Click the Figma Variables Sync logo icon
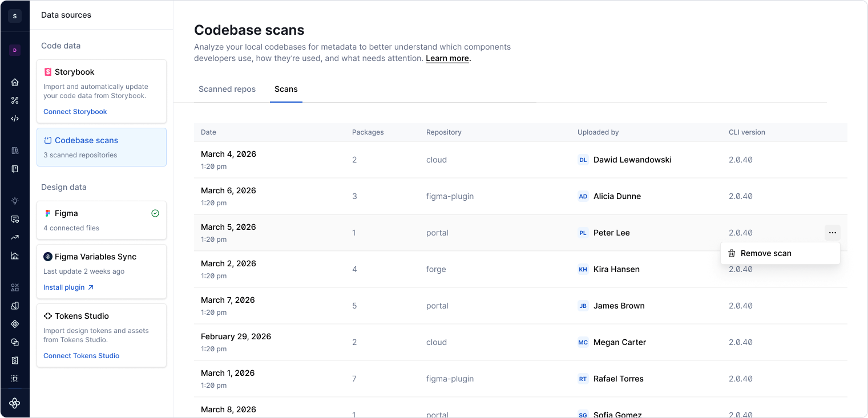This screenshot has height=418, width=868. [48, 257]
